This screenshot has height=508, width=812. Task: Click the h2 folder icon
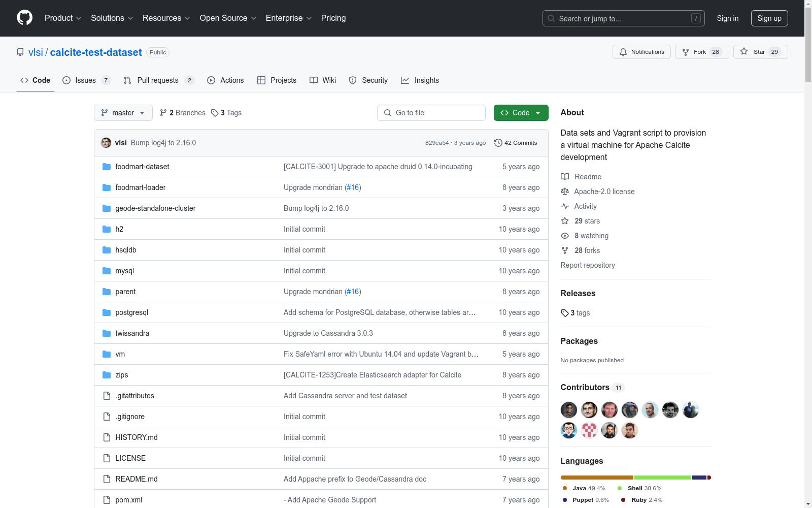point(107,229)
